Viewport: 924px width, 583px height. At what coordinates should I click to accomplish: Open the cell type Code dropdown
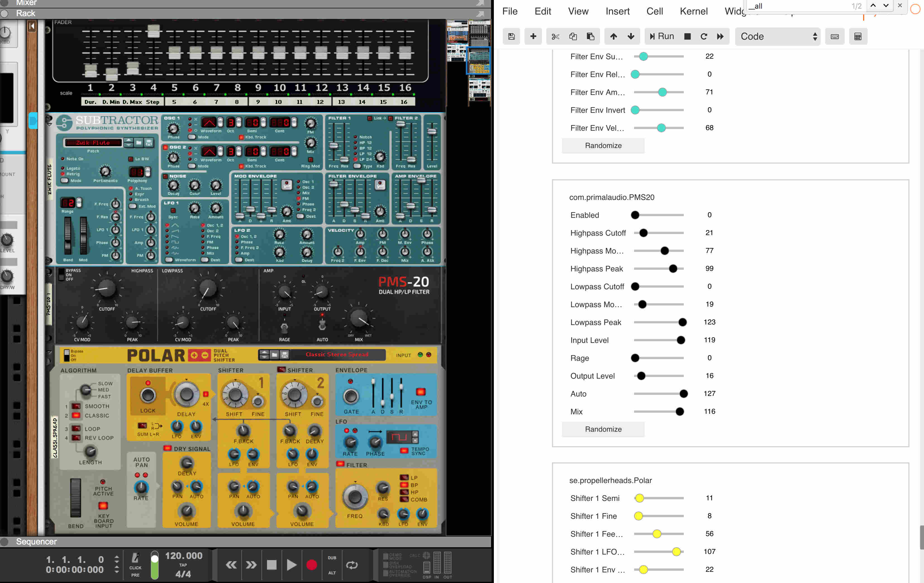pos(777,36)
